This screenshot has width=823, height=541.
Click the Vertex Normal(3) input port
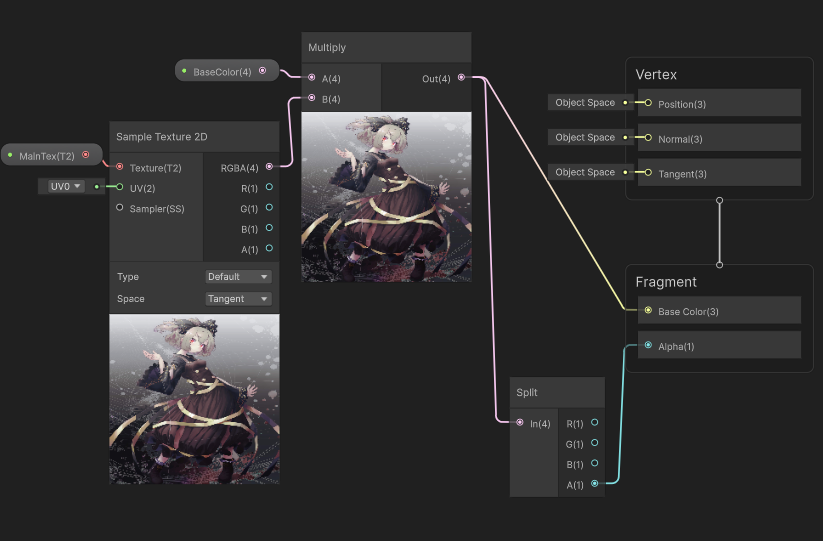[648, 138]
